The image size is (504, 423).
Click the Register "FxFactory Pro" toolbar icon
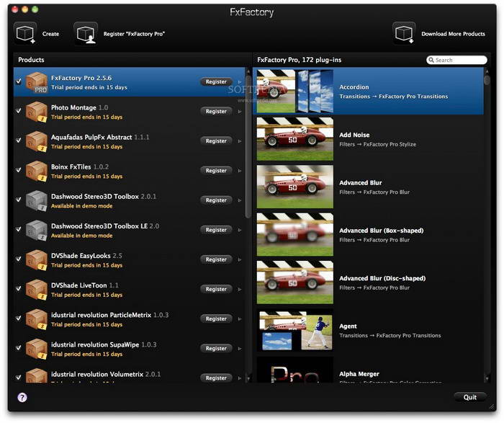(86, 33)
